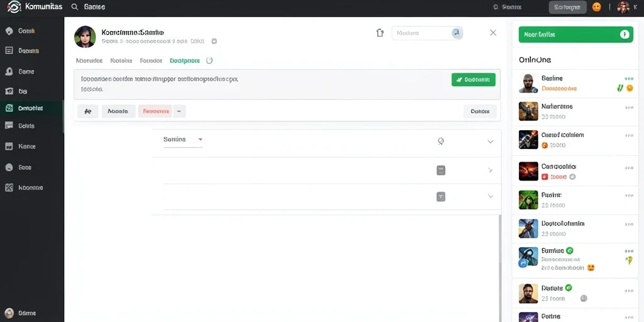This screenshot has height=322, width=644.
Task: Click the gray circle icon in the glasses man row
Action: tap(584, 299)
